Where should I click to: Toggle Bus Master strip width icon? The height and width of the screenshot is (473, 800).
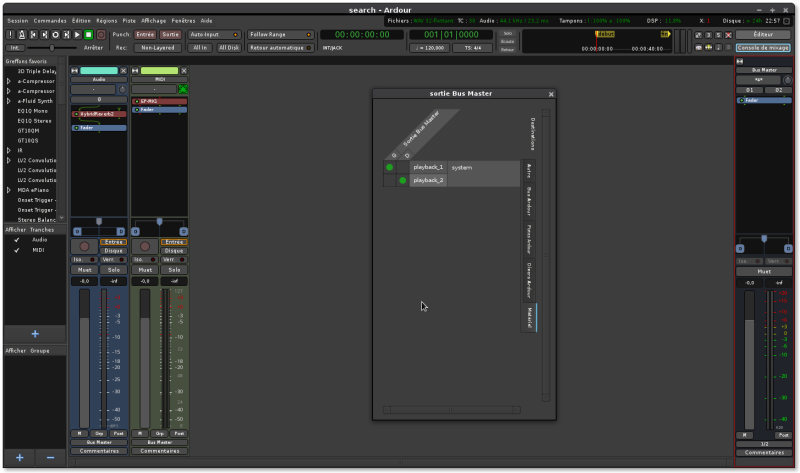(740, 61)
